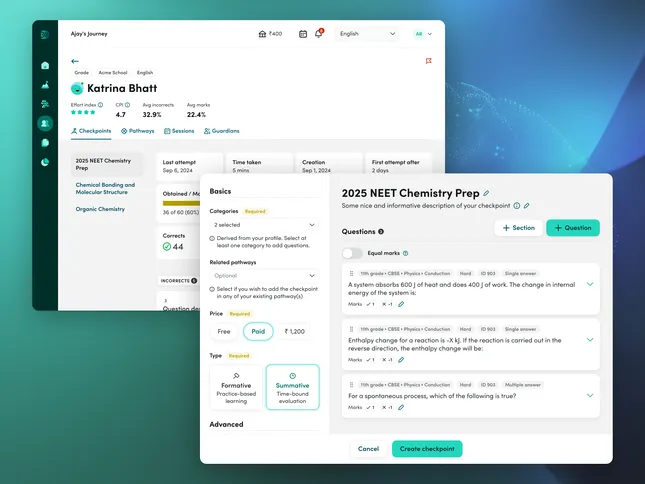The height and width of the screenshot is (484, 645).
Task: Select 2025 NEET Chemistry Prep checkpoint
Action: point(107,164)
